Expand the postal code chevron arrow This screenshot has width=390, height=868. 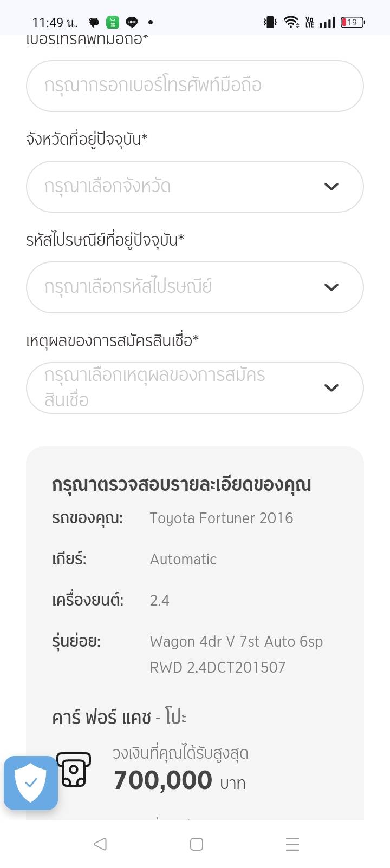pyautogui.click(x=331, y=287)
